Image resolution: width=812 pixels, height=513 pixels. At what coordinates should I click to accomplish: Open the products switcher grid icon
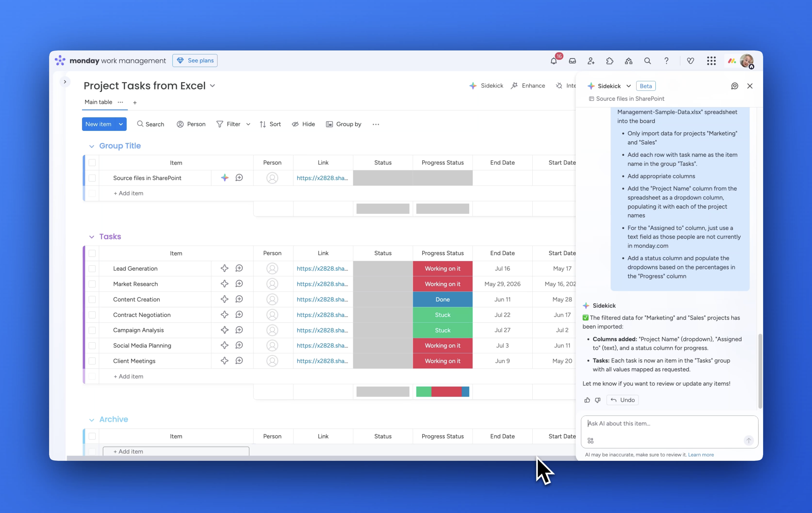coord(711,61)
